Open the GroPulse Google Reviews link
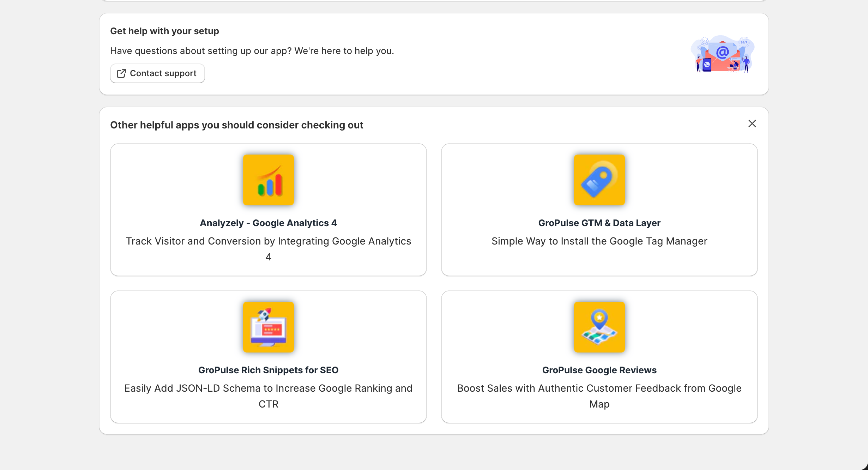The height and width of the screenshot is (470, 868). pyautogui.click(x=599, y=370)
